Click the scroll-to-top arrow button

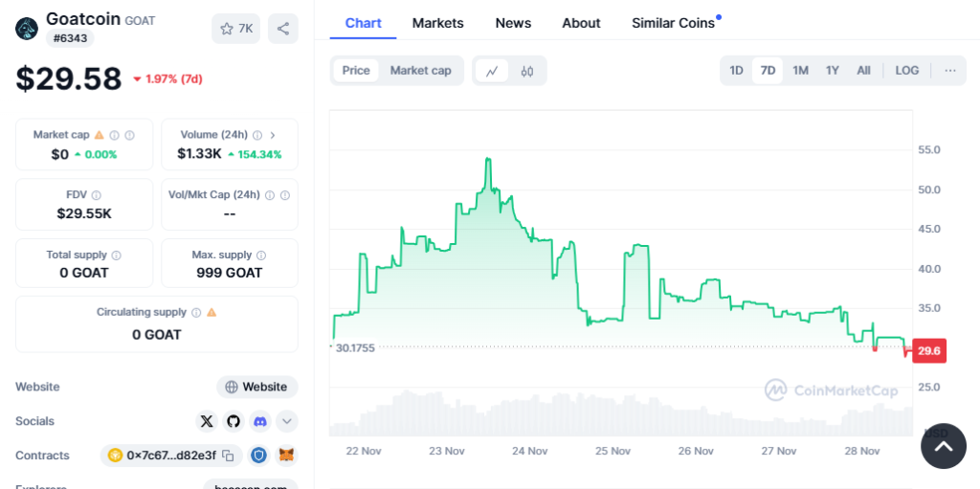[943, 446]
